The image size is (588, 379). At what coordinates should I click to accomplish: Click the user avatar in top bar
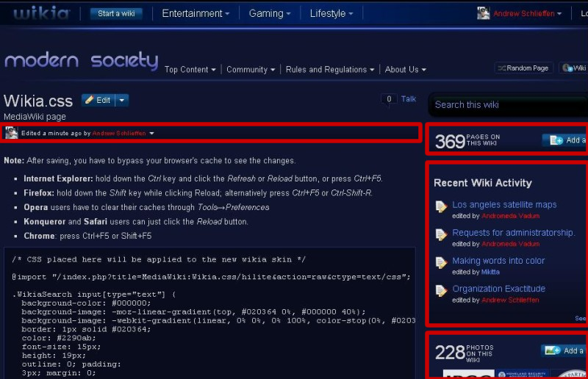pos(484,13)
